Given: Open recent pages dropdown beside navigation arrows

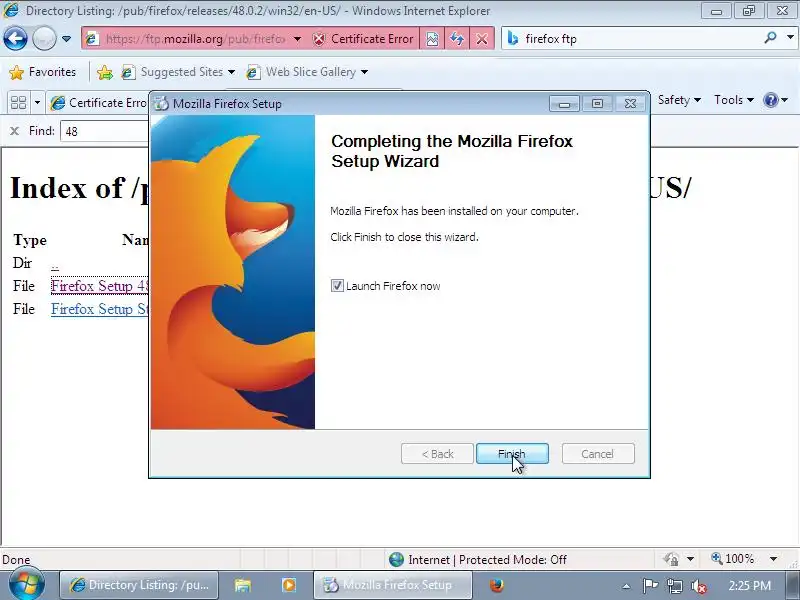Looking at the screenshot, I should [x=66, y=39].
